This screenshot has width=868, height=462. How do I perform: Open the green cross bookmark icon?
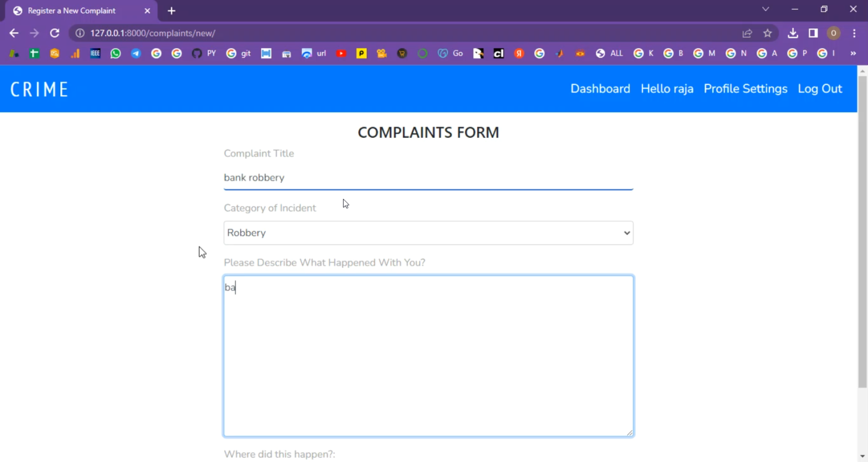pyautogui.click(x=34, y=53)
